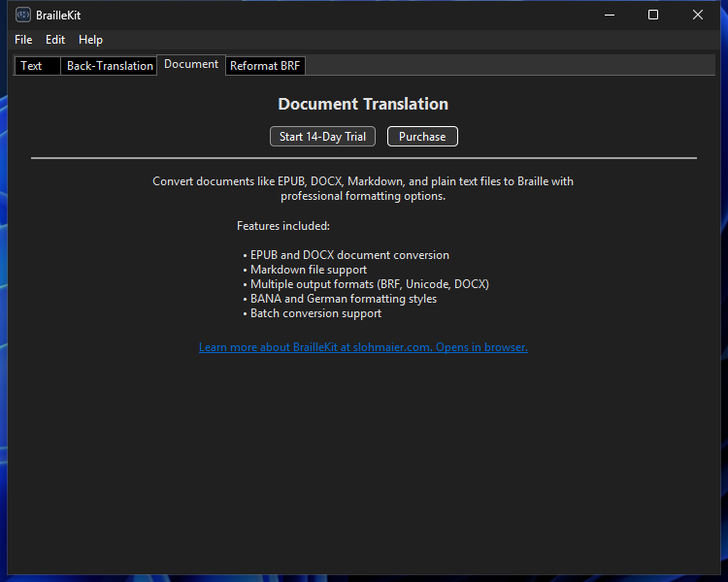This screenshot has height=582, width=728.
Task: Click 'Multiple output formats' bullet
Action: coord(366,284)
